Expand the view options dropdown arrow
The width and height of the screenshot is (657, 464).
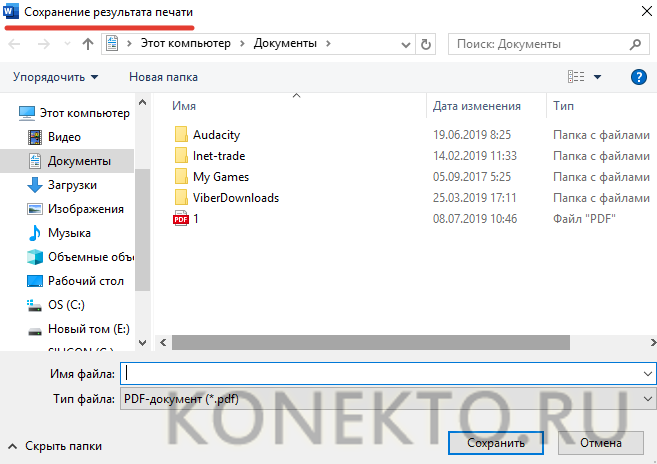598,77
